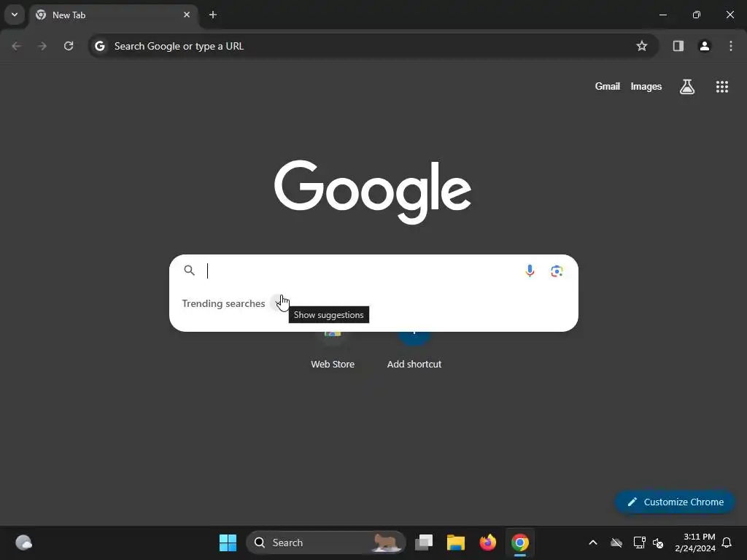Open Google Images link
The image size is (747, 560).
[646, 86]
